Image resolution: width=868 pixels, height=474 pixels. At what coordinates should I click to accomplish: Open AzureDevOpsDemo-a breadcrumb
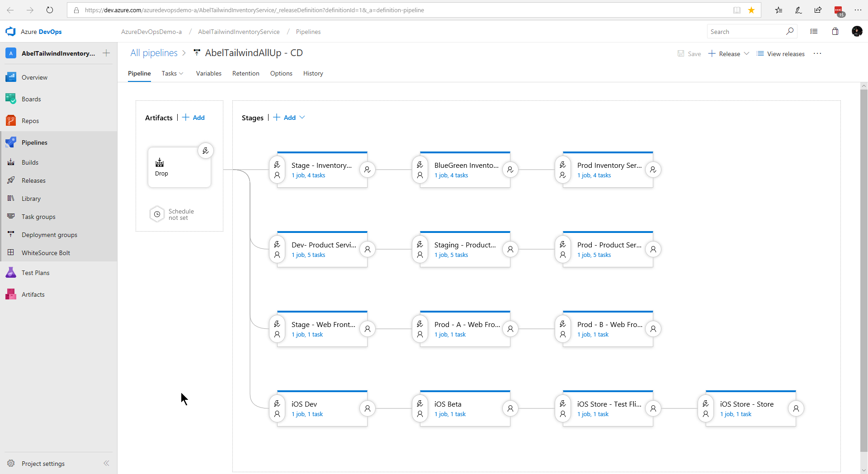click(x=151, y=32)
